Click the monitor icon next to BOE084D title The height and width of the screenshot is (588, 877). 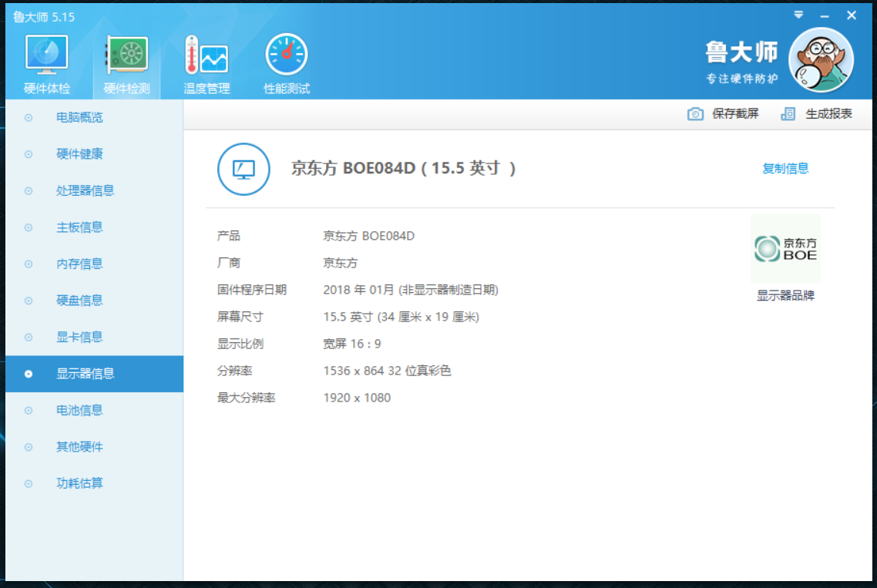click(x=244, y=169)
